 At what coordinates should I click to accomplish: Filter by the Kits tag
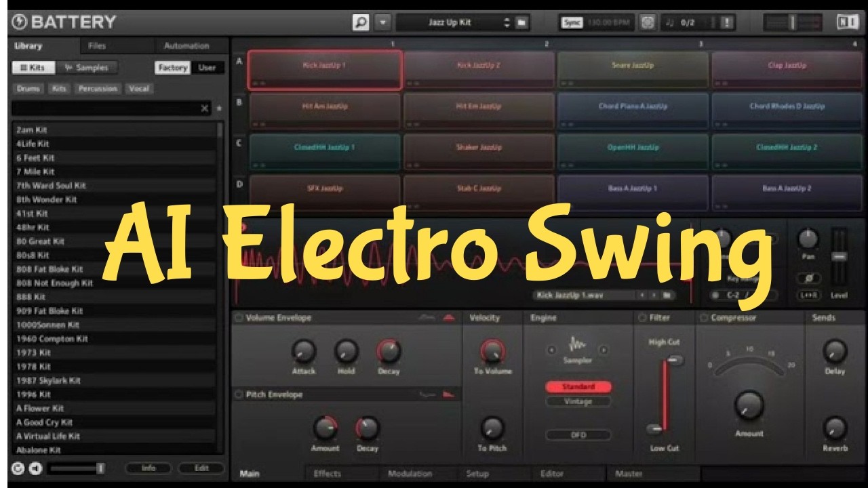tap(60, 89)
